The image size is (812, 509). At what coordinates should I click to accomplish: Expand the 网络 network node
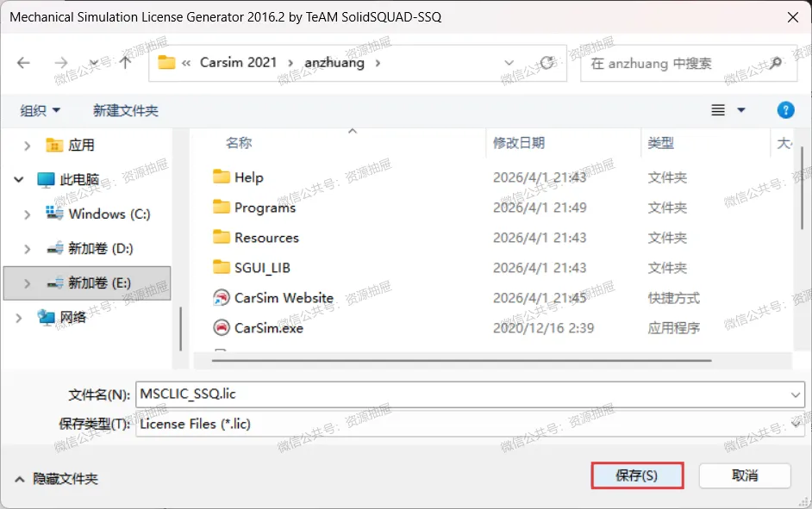coord(19,318)
